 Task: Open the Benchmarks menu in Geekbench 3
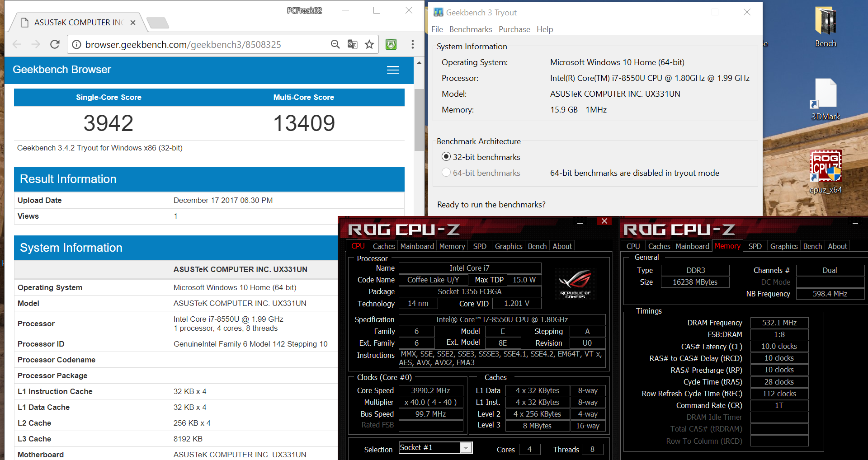point(471,29)
